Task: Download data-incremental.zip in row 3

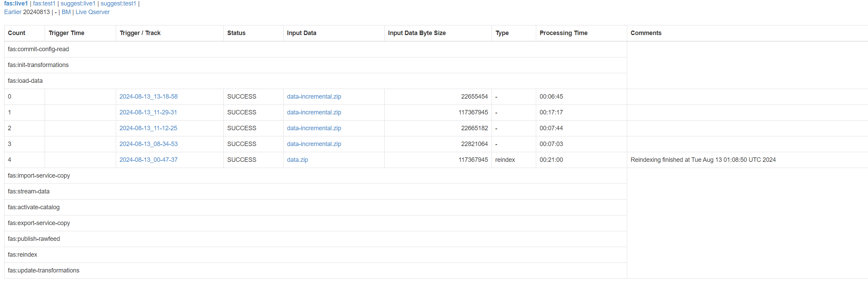Action: (314, 144)
